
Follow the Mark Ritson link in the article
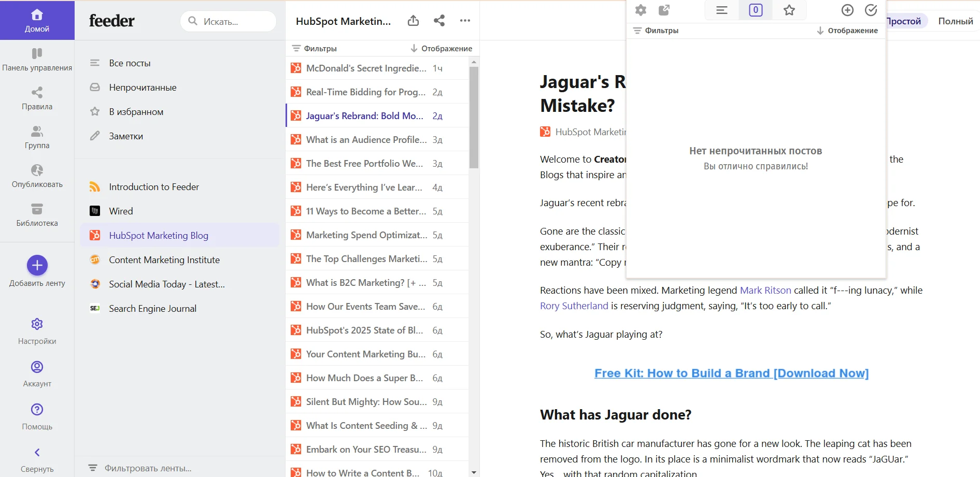click(x=765, y=291)
